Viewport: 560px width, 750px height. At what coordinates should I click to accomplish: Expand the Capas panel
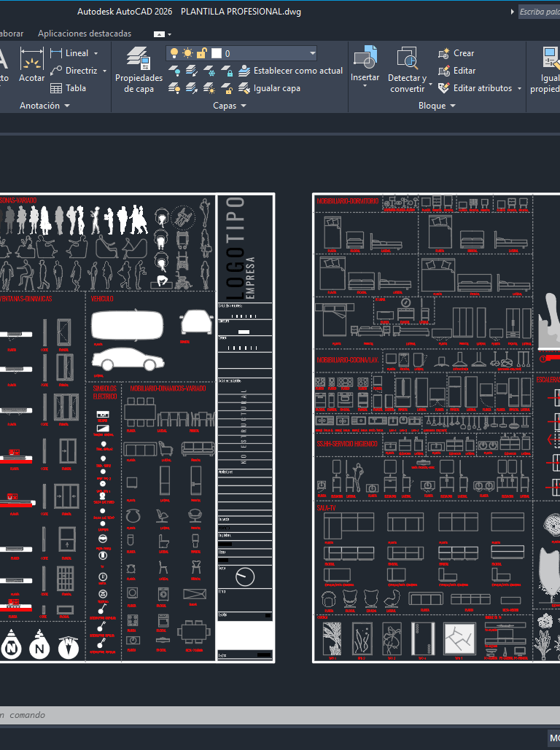click(230, 106)
